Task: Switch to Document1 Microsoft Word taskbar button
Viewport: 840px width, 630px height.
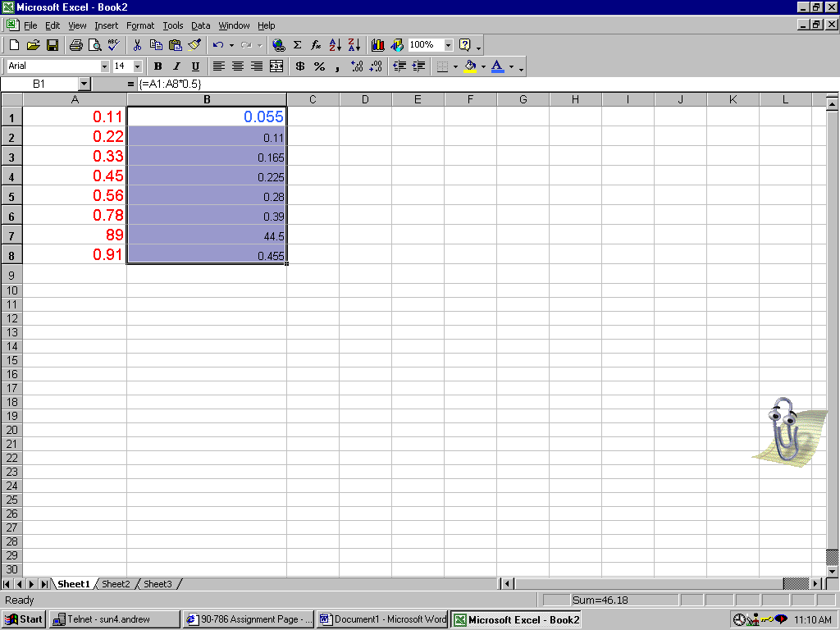Action: 382,620
